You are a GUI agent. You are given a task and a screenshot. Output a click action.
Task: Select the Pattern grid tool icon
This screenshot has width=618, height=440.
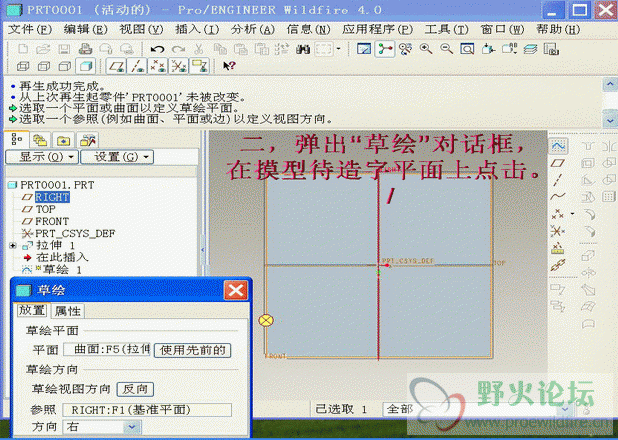[x=609, y=196]
